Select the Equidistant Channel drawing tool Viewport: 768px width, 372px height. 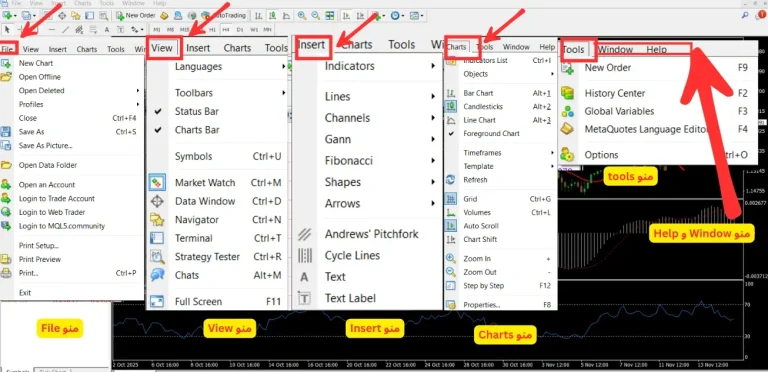coord(79,29)
